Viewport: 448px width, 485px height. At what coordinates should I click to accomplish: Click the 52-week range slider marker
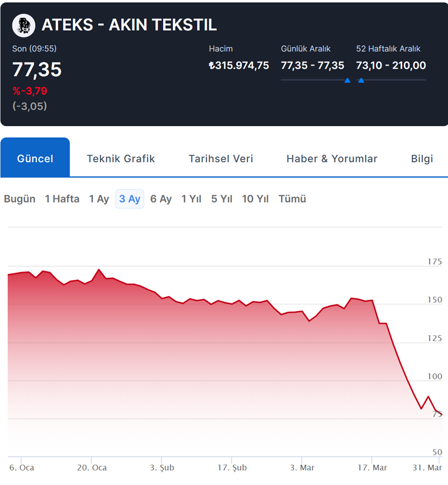[361, 80]
